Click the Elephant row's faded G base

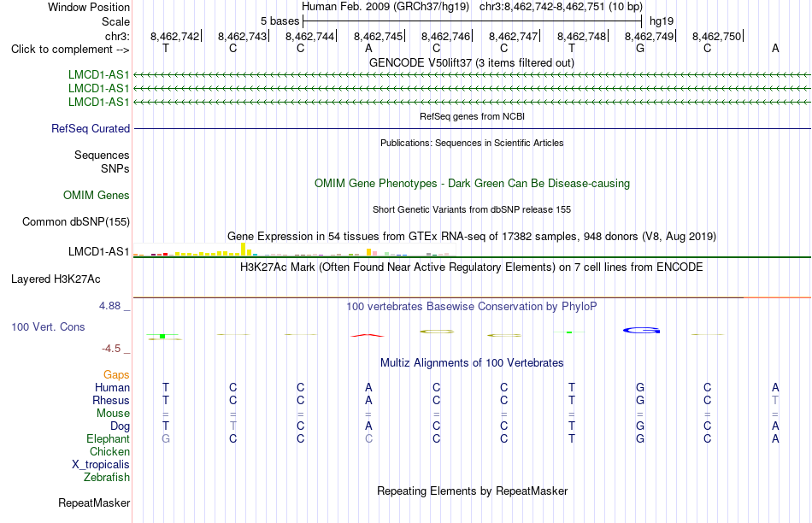click(166, 438)
